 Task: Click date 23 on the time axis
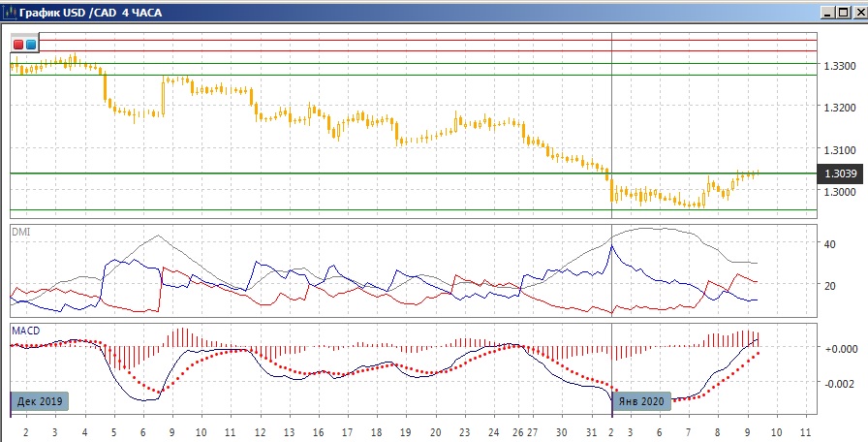464,431
